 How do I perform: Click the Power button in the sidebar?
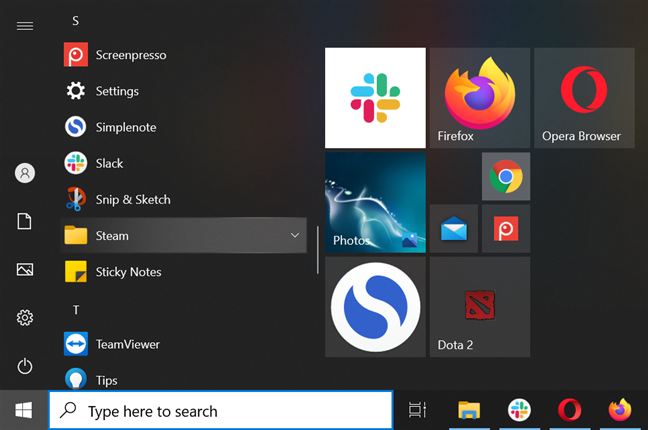coord(25,366)
